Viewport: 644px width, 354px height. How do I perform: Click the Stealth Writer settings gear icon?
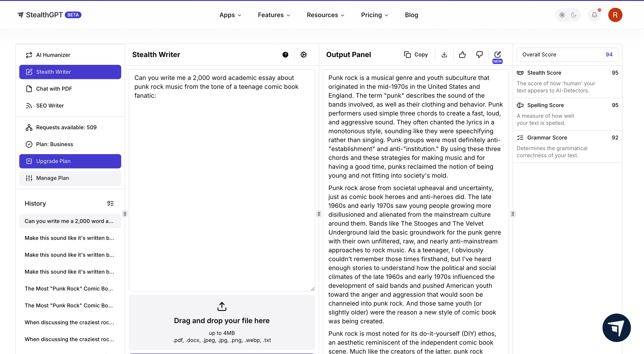tap(303, 55)
